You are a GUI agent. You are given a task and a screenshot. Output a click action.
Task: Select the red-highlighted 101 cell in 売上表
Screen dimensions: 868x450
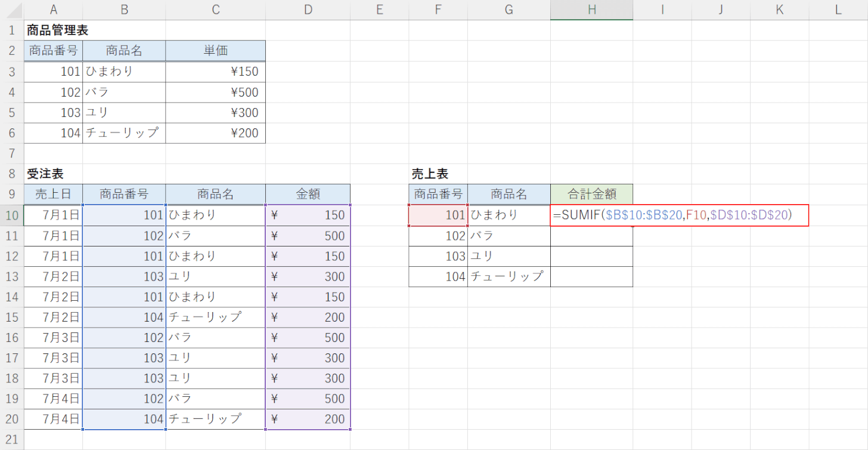[438, 215]
